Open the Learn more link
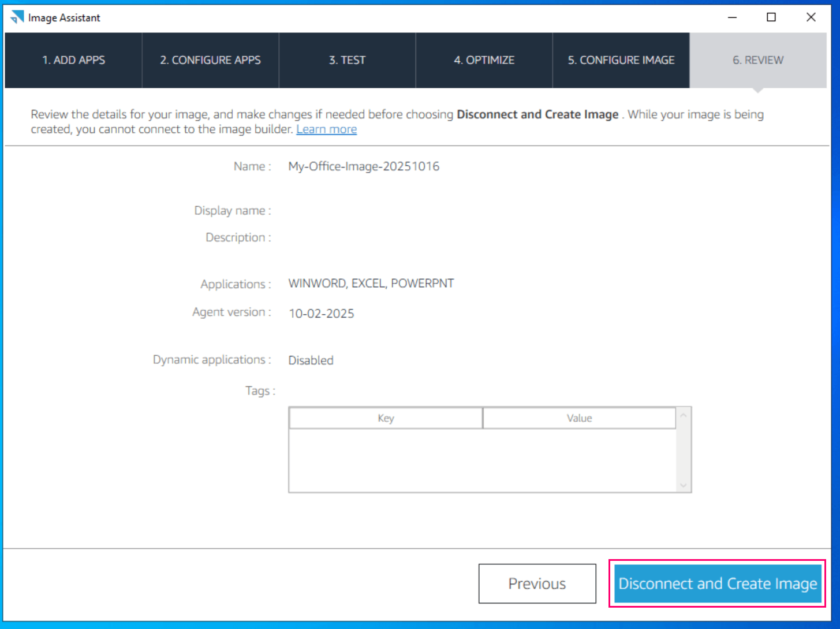This screenshot has width=840, height=629. pyautogui.click(x=326, y=129)
